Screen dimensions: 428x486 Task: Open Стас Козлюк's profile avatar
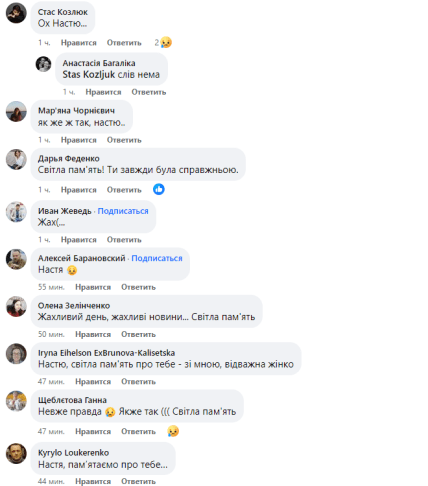pos(16,13)
